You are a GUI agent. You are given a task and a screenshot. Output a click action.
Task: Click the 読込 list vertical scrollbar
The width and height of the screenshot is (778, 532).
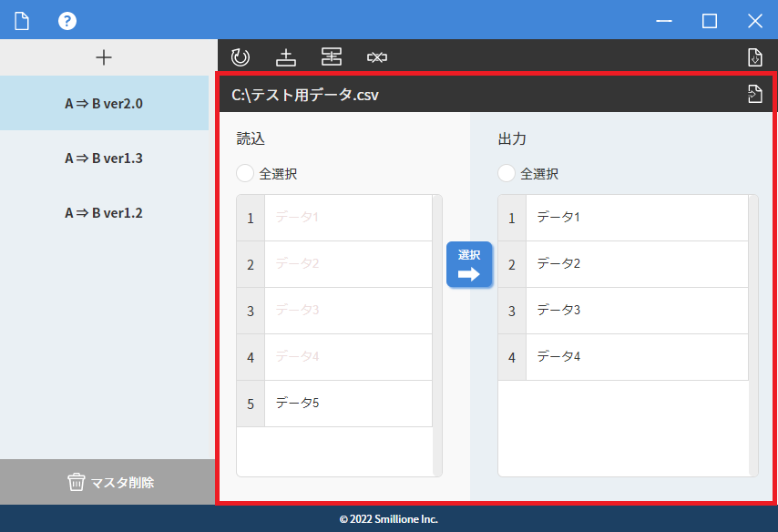[x=437, y=334]
